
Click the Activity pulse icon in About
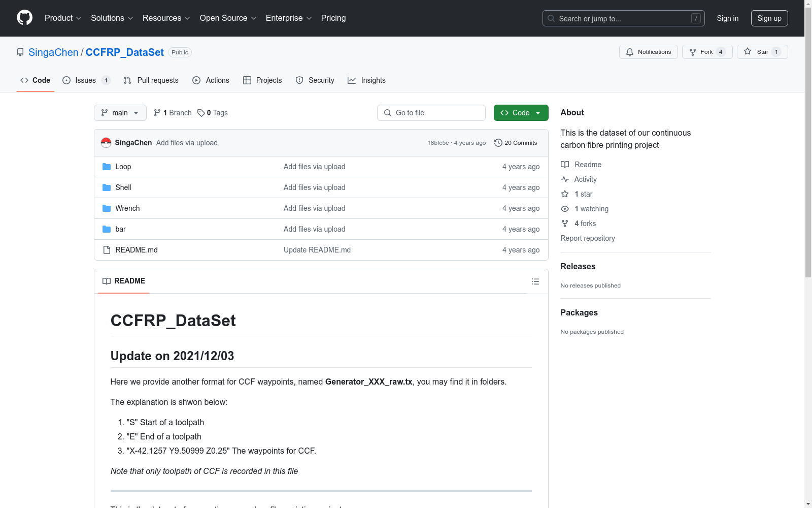[565, 179]
